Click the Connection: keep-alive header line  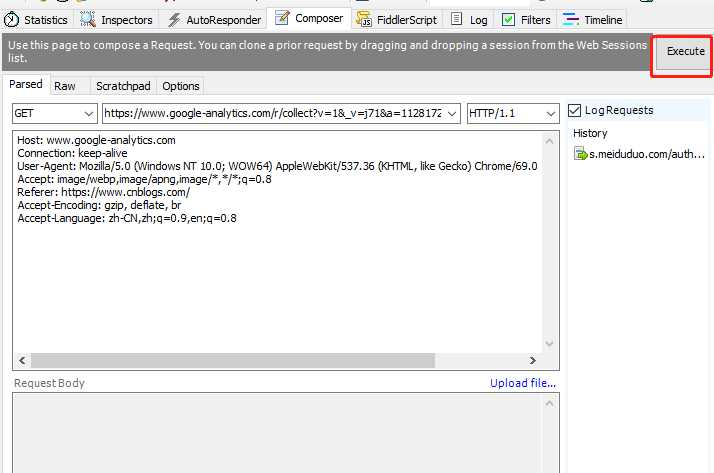[x=72, y=153]
